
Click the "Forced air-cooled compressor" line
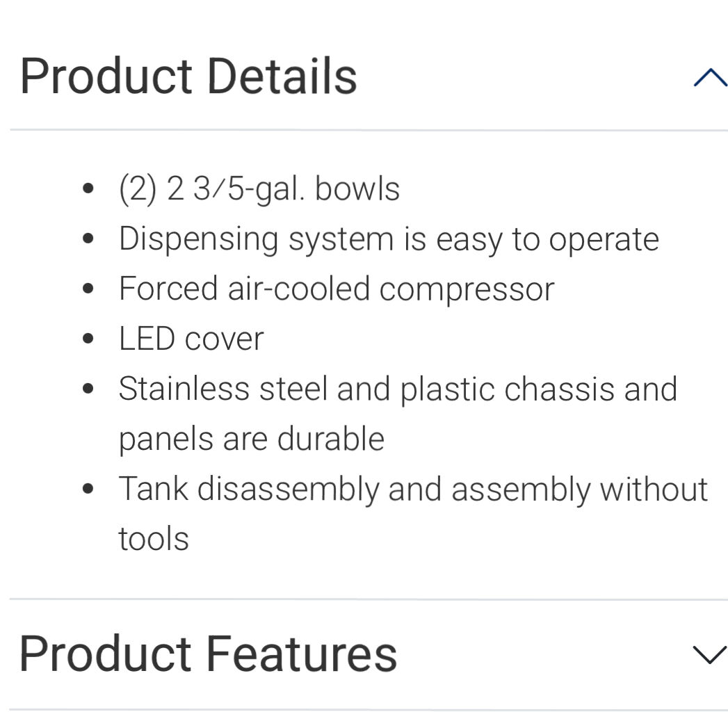pos(337,289)
